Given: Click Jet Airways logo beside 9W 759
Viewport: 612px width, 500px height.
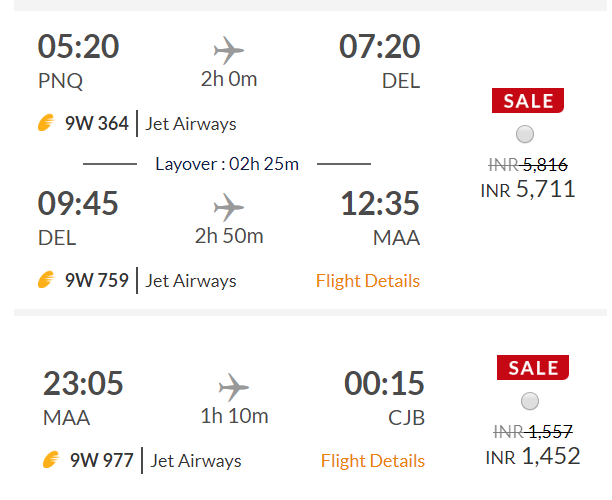Looking at the screenshot, I should tap(46, 280).
